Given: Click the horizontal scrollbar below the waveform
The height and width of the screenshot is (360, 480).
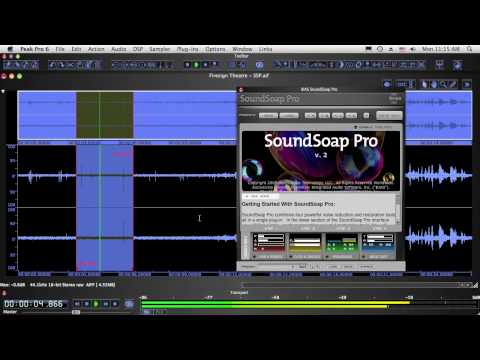Looking at the screenshot, I should [357, 285].
